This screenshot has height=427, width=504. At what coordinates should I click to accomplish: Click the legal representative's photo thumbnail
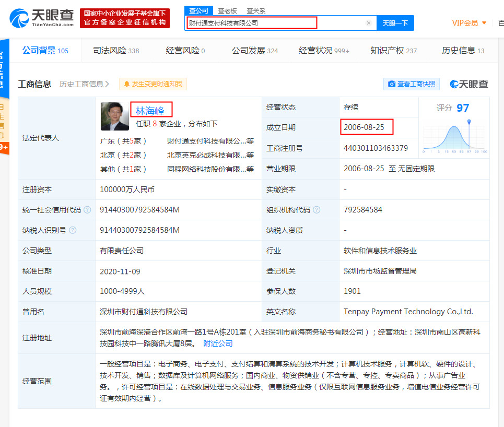point(115,116)
